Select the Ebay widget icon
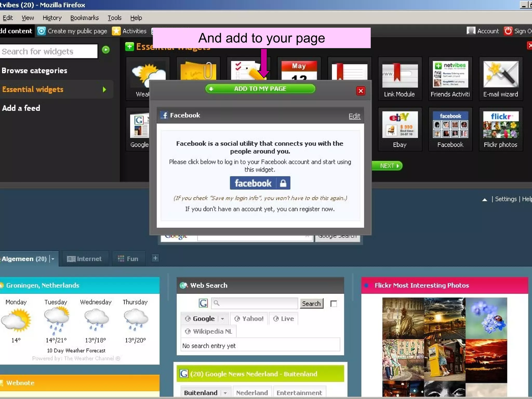 point(400,125)
